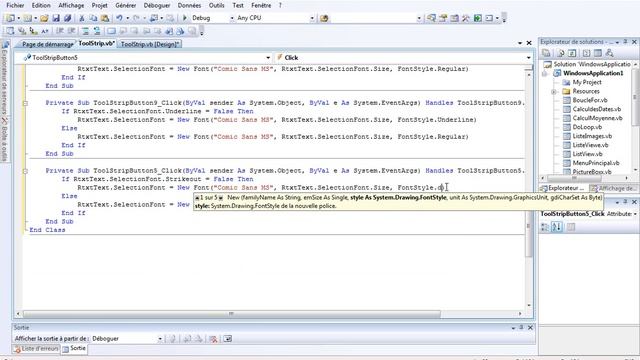Select BoucleFor.vb in Solution Explorer

click(x=589, y=100)
